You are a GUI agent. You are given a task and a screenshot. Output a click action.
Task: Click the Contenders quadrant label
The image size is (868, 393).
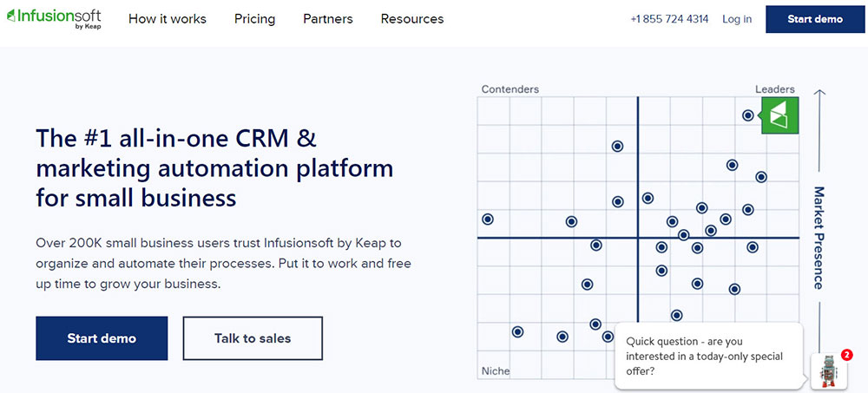pos(510,89)
